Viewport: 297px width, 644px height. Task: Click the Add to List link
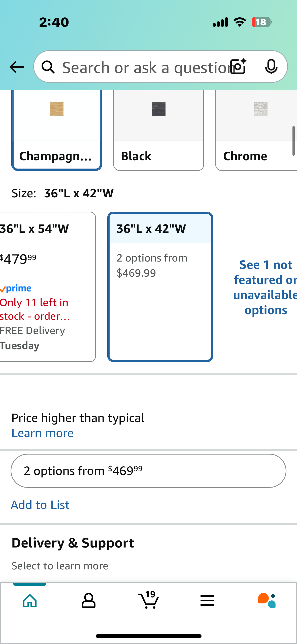tap(40, 505)
